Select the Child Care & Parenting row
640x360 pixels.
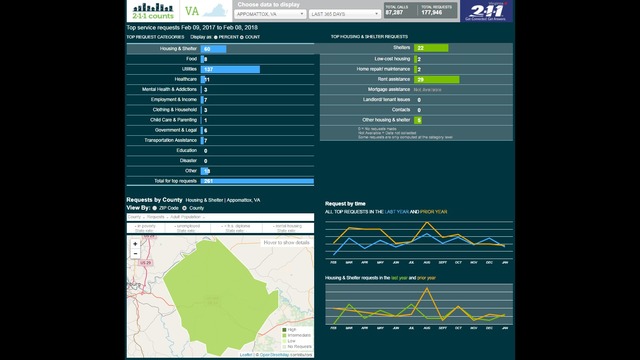click(220, 120)
